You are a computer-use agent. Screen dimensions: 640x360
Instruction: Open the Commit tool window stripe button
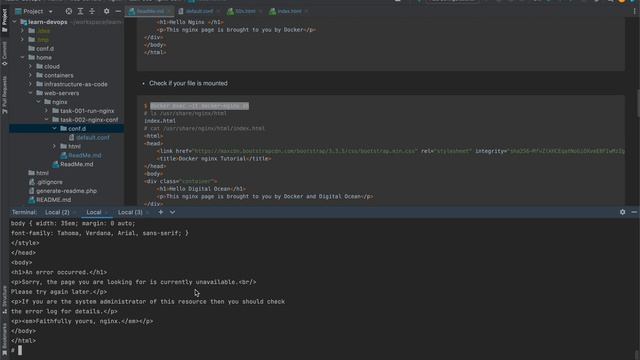[x=4, y=53]
